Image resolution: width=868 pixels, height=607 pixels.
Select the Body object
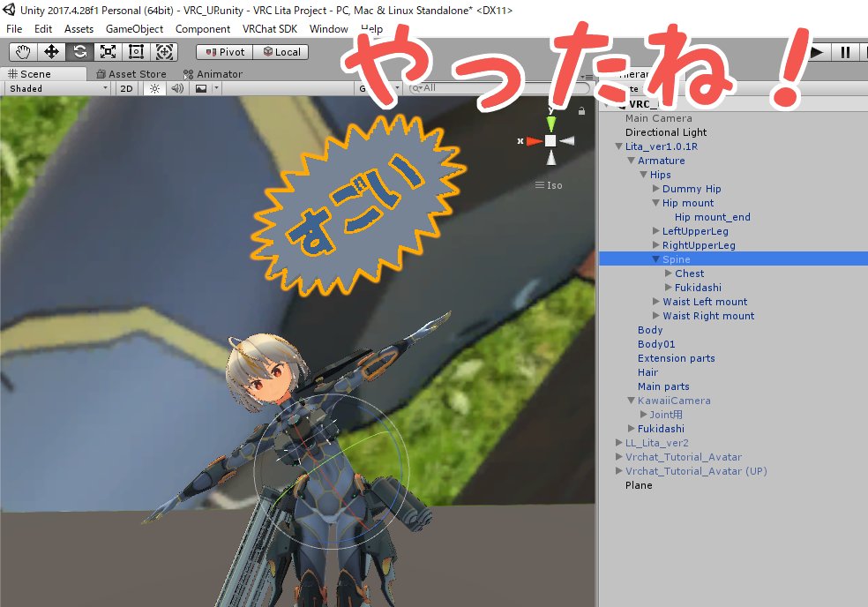[650, 330]
